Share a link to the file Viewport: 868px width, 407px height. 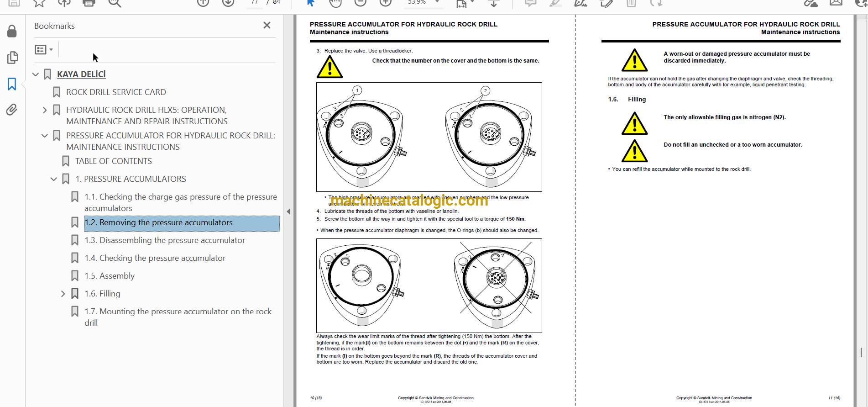click(x=810, y=3)
